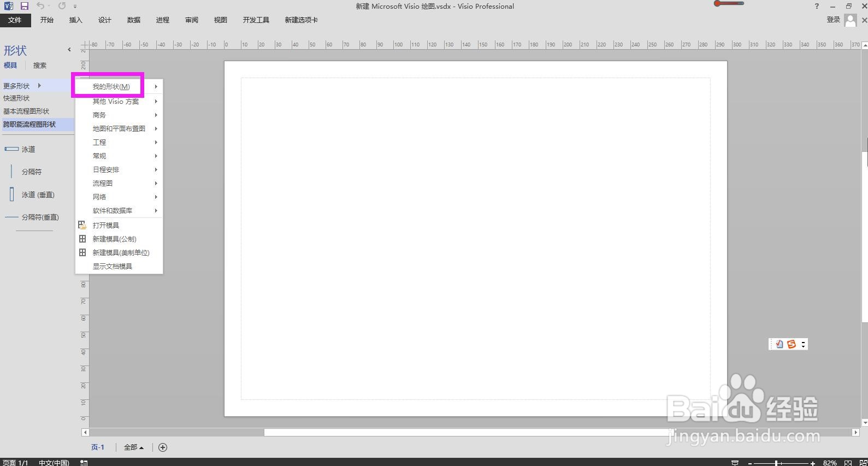This screenshot has height=466, width=868.
Task: Click the 打开模具 folder icon
Action: (82, 225)
